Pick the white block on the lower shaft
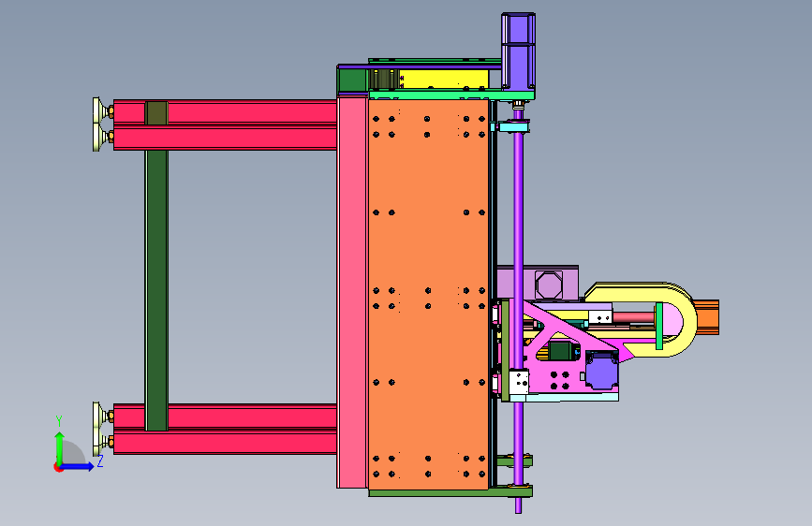 [520, 382]
